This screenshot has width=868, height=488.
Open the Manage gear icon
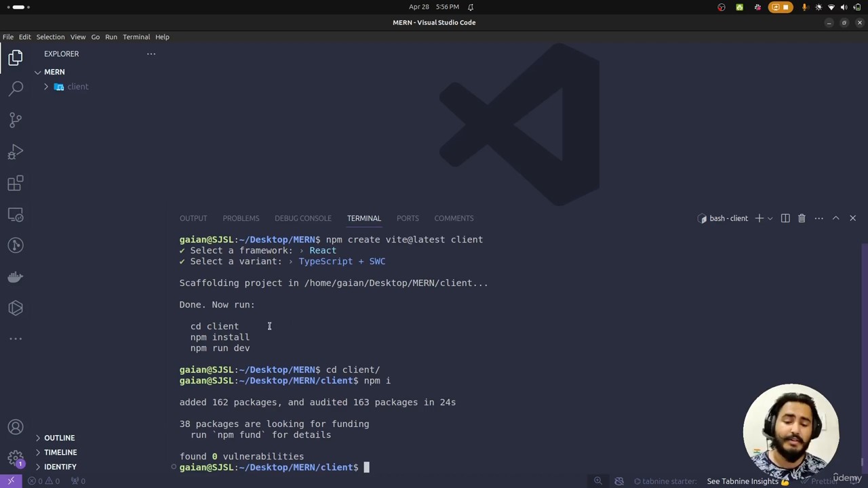(16, 458)
